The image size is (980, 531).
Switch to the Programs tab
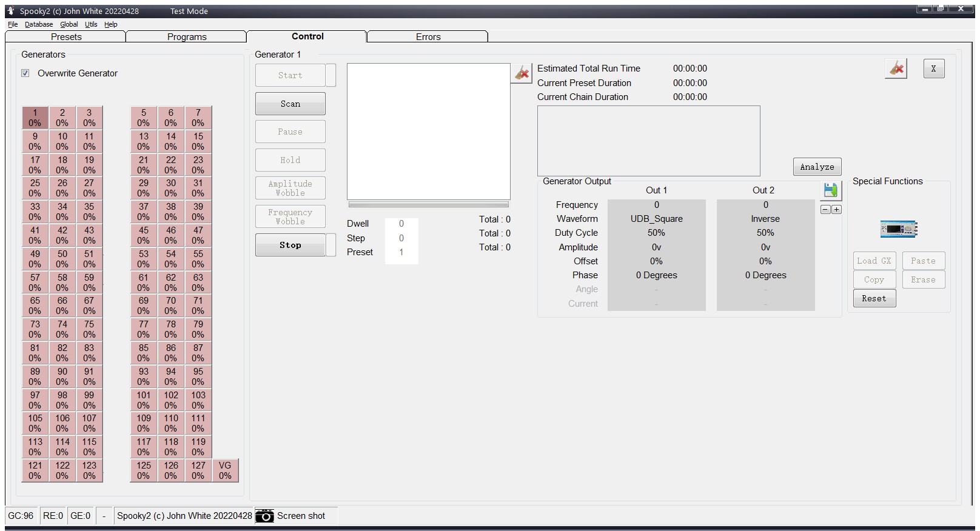click(x=187, y=37)
